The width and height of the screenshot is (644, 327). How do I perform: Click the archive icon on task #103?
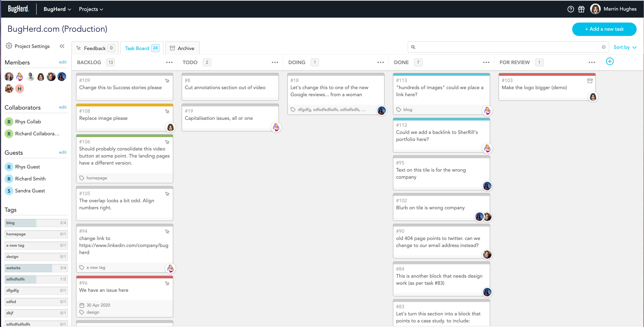pyautogui.click(x=590, y=81)
